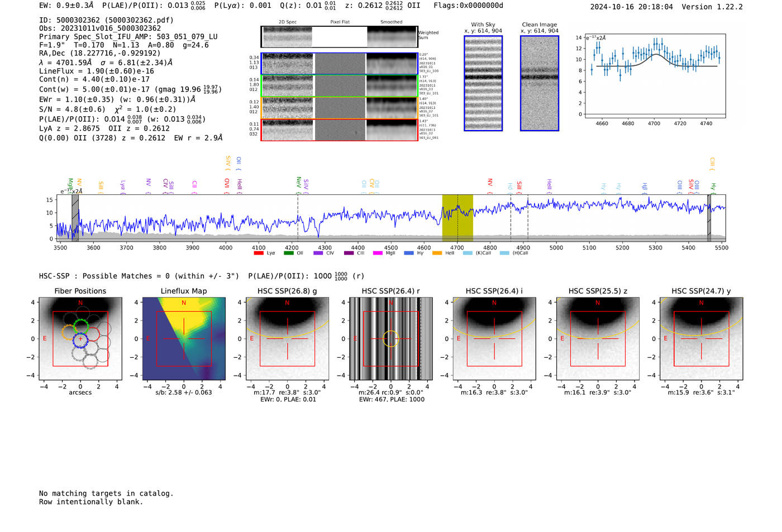
Task: Click the purple Lyα label above spectrum
Action: click(123, 186)
